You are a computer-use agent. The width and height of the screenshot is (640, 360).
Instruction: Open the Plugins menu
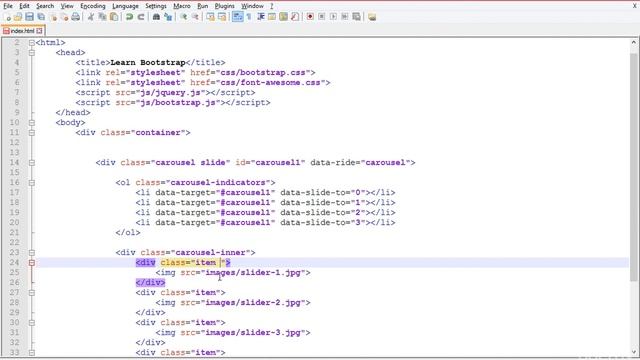click(224, 6)
